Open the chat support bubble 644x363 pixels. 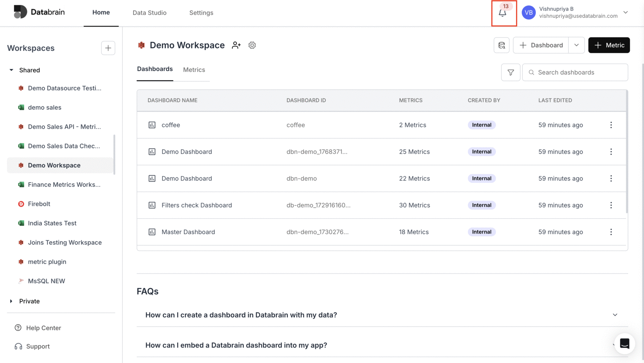coord(624,344)
